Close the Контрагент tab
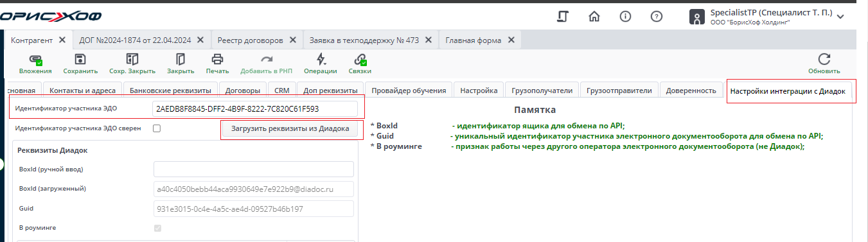The width and height of the screenshot is (868, 242). pyautogui.click(x=62, y=40)
